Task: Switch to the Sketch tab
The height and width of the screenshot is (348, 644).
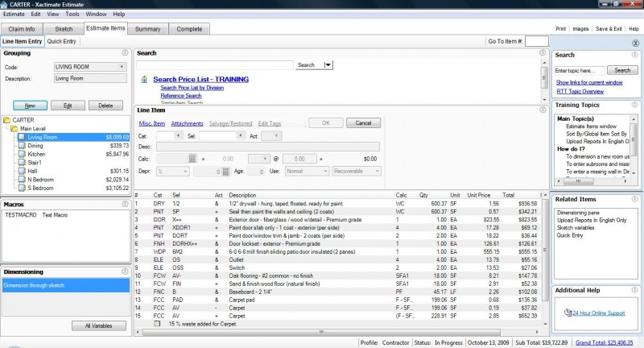Action: click(64, 29)
